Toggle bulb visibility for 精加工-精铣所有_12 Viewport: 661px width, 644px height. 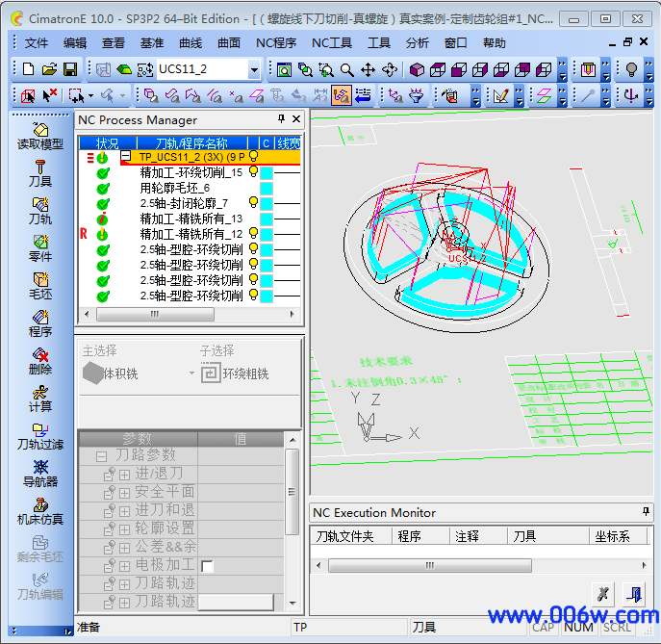click(x=253, y=234)
